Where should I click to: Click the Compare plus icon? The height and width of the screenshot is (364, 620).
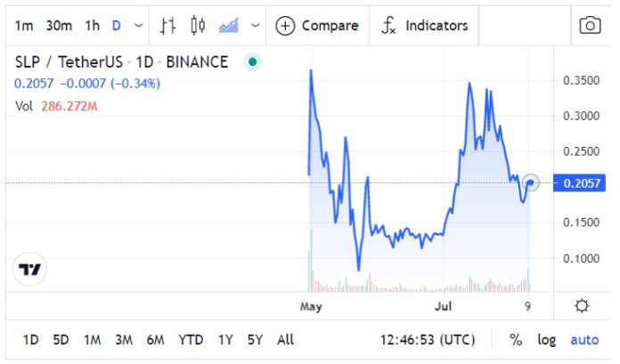click(x=285, y=26)
